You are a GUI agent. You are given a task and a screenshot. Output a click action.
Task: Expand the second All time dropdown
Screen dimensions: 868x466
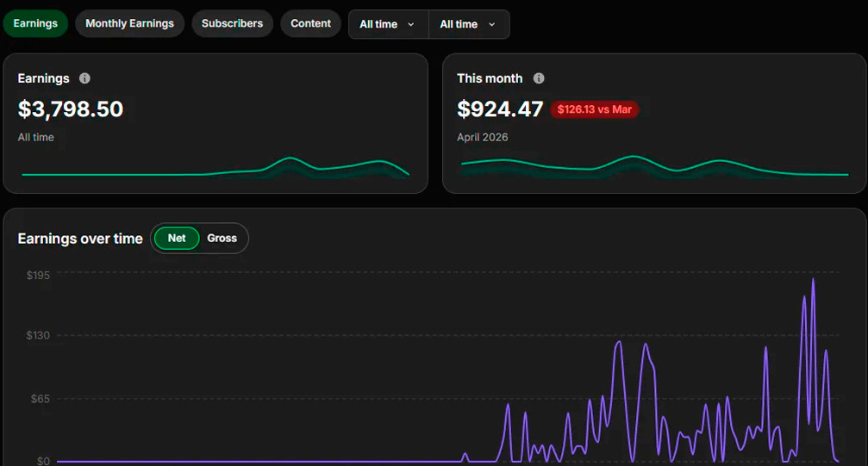[x=469, y=24]
